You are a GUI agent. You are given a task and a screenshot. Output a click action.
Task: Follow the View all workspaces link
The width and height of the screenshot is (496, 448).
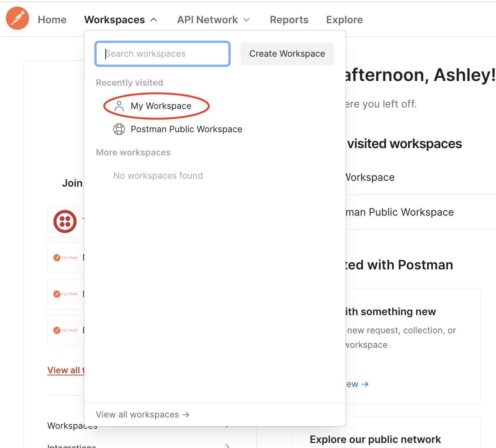[x=142, y=415]
